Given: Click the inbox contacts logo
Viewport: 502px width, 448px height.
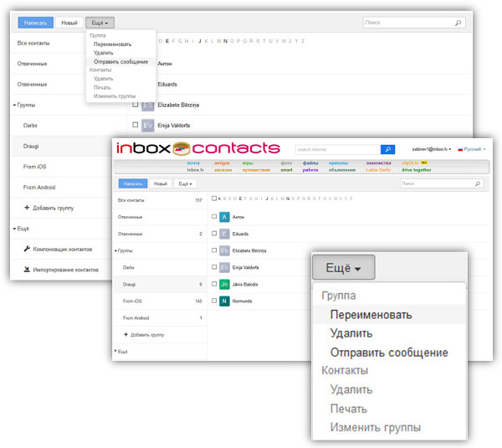Looking at the screenshot, I should 198,148.
